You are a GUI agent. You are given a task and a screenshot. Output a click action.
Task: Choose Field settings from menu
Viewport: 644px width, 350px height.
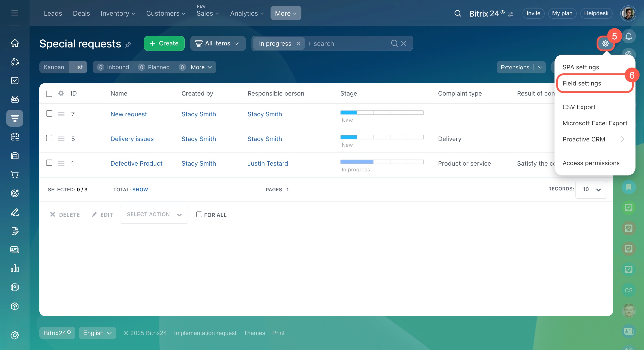[x=582, y=83]
